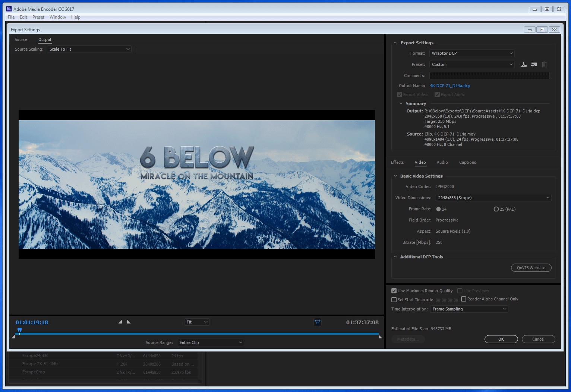
Task: Click the QuVIS Website button
Action: (531, 268)
